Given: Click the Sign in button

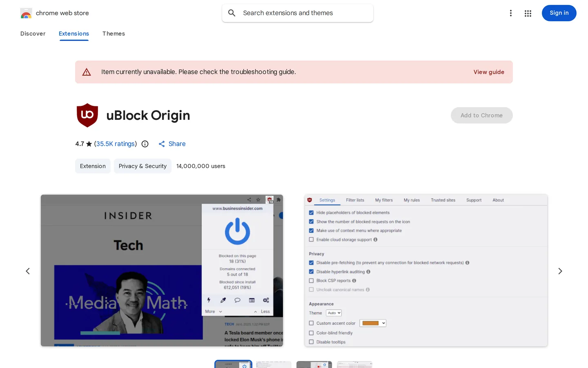Looking at the screenshot, I should 559,13.
